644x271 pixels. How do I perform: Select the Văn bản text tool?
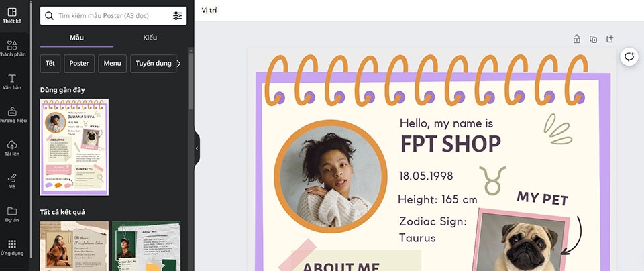pos(12,82)
